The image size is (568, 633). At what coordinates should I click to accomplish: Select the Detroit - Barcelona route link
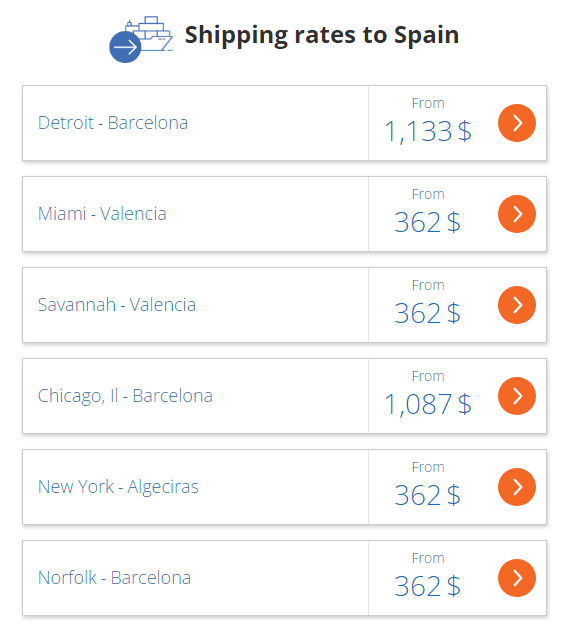[113, 123]
